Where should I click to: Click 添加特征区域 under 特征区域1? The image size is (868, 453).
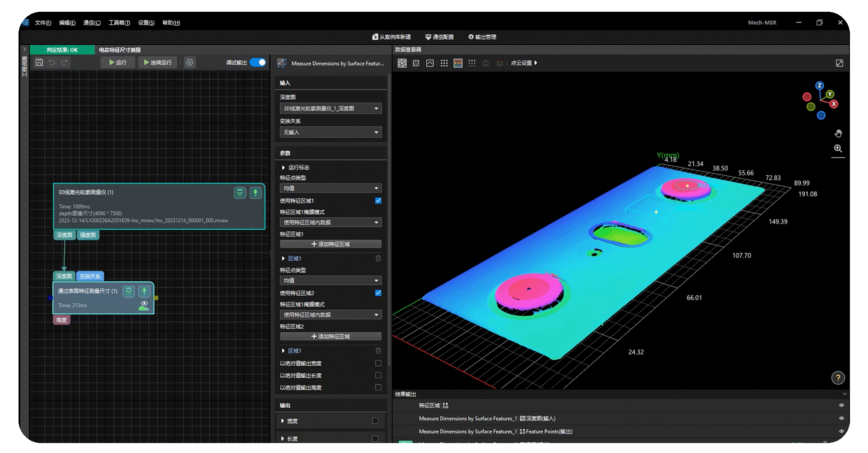[x=330, y=244]
